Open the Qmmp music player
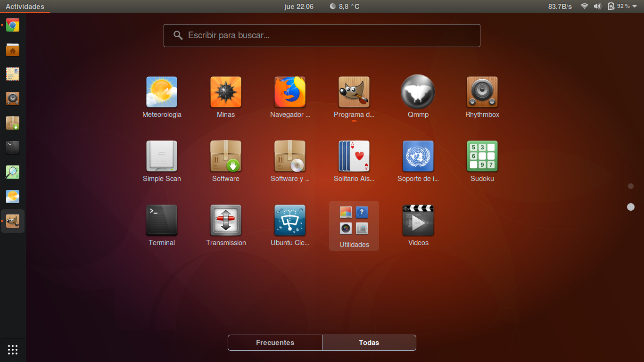 [x=418, y=92]
